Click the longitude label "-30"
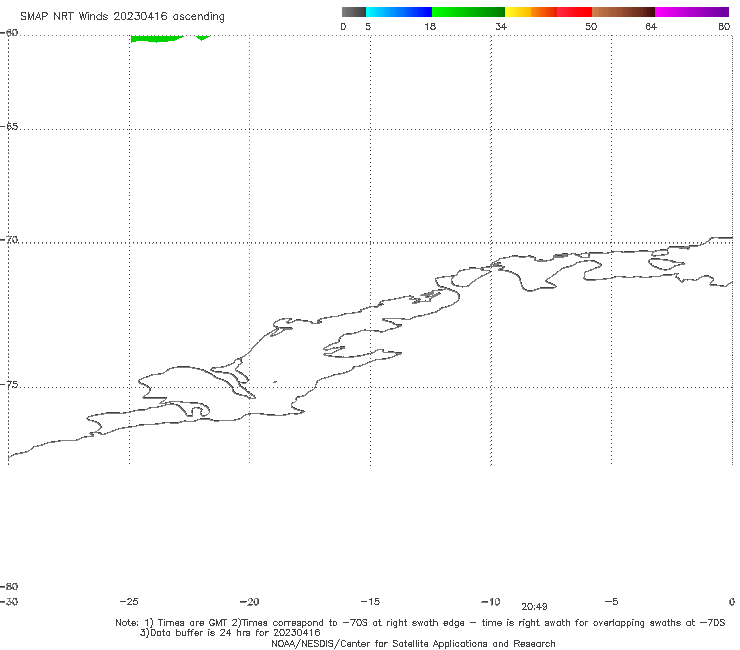740x650 pixels. pyautogui.click(x=9, y=602)
